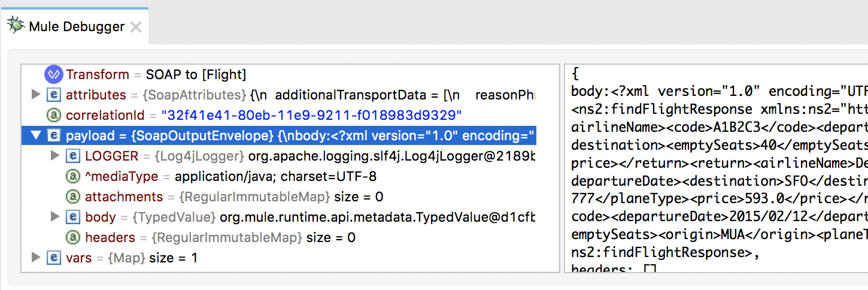This screenshot has height=290, width=868.
Task: Click the ^mediaType attribute icon
Action: pyautogui.click(x=73, y=176)
